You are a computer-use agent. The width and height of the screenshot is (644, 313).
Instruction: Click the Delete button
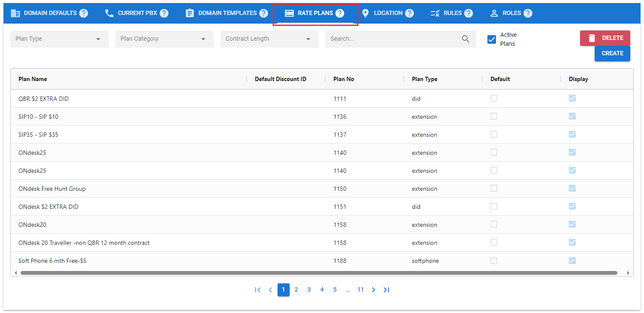[x=605, y=38]
